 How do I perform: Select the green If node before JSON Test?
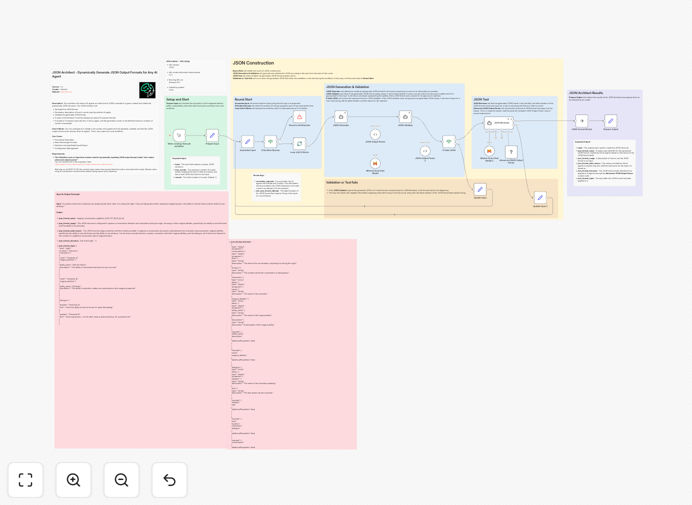449,142
